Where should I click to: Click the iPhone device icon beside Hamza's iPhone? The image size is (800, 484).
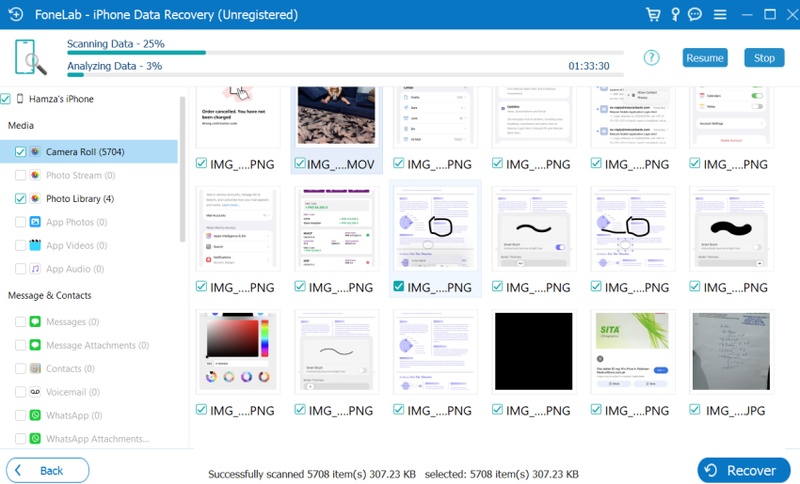coord(20,98)
